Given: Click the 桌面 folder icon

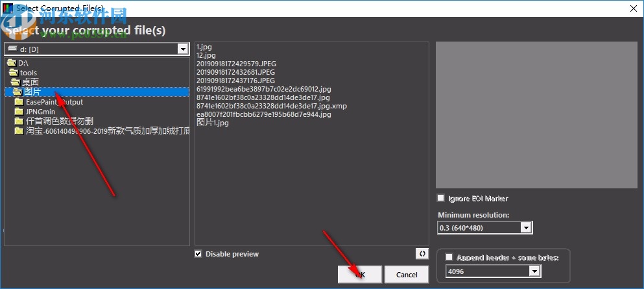Looking at the screenshot, I should click(16, 82).
